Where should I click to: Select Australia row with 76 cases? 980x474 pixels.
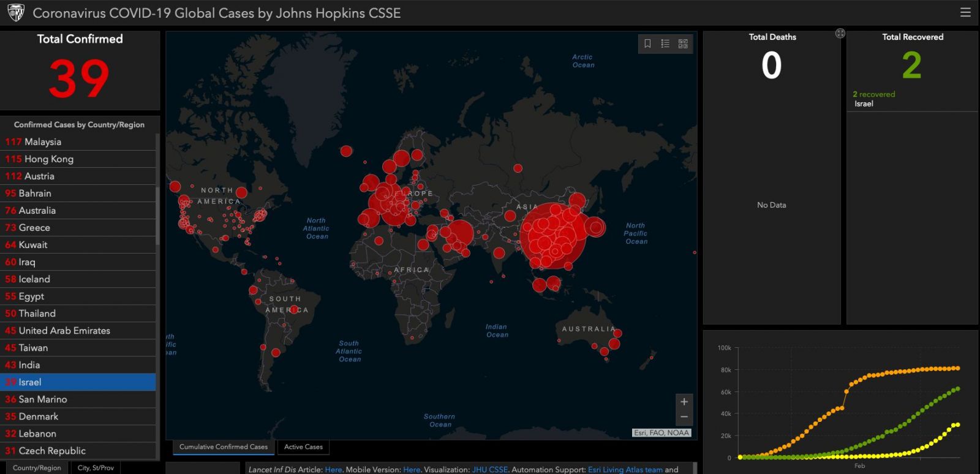pos(78,210)
